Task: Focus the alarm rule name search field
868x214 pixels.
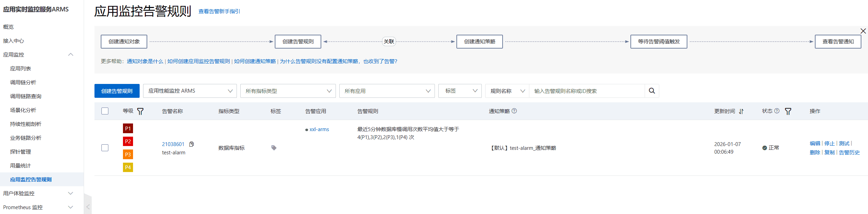Action: tap(587, 91)
